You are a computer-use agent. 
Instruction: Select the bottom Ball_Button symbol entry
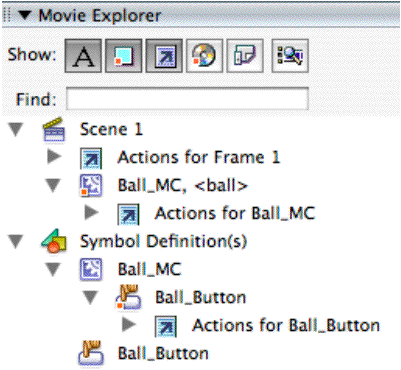point(163,353)
